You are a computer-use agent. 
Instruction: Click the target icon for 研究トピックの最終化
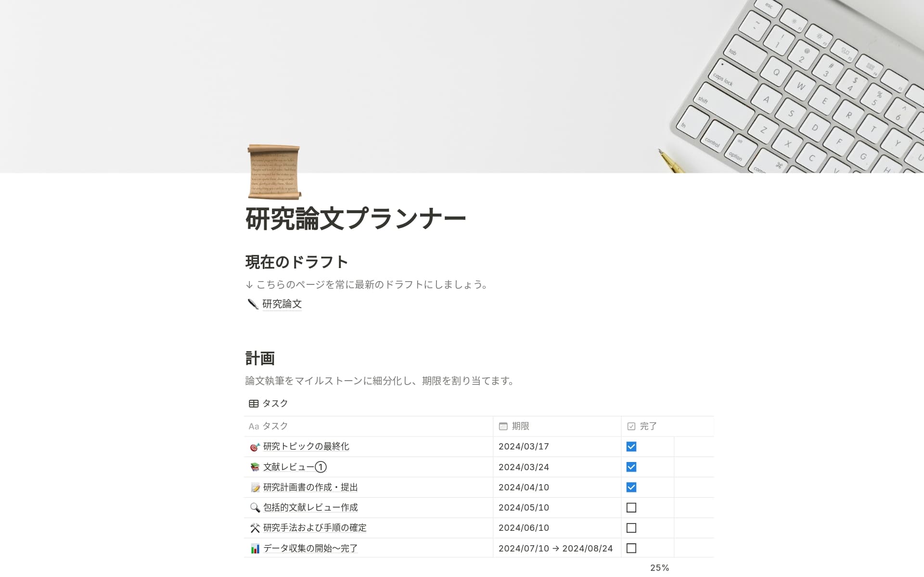click(255, 447)
